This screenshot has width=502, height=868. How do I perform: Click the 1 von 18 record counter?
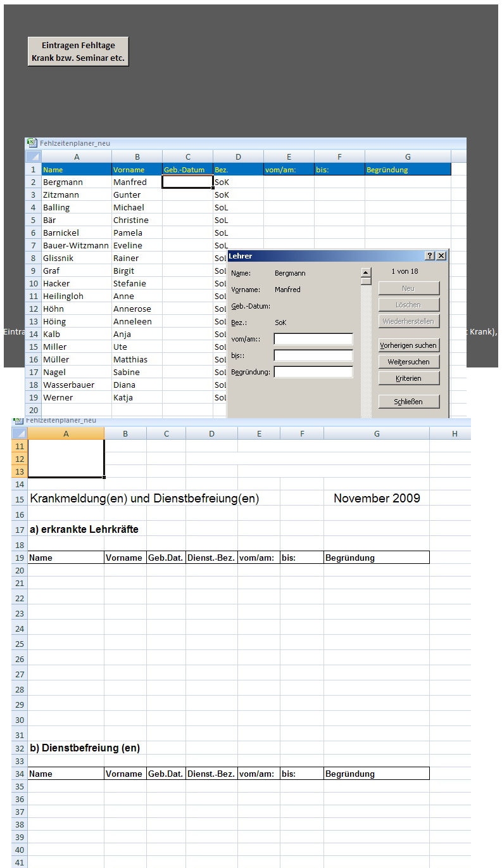(405, 271)
